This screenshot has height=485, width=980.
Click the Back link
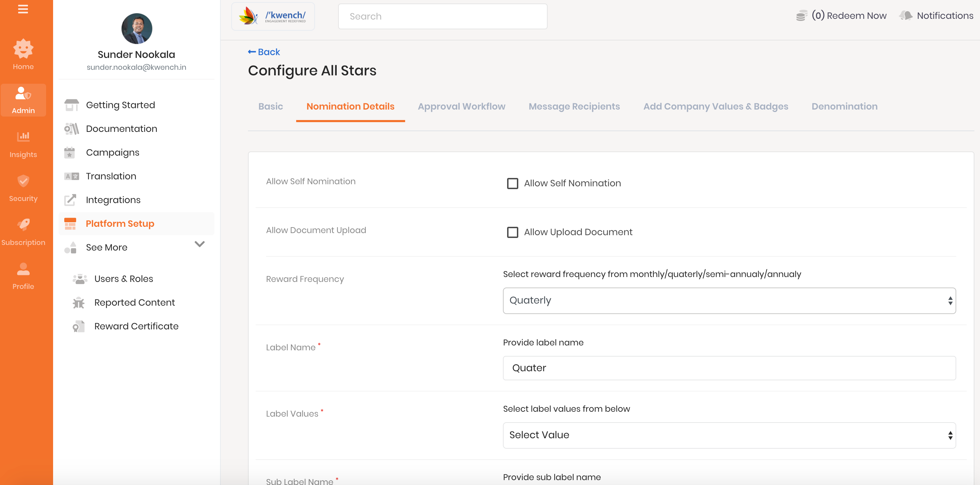pos(264,52)
